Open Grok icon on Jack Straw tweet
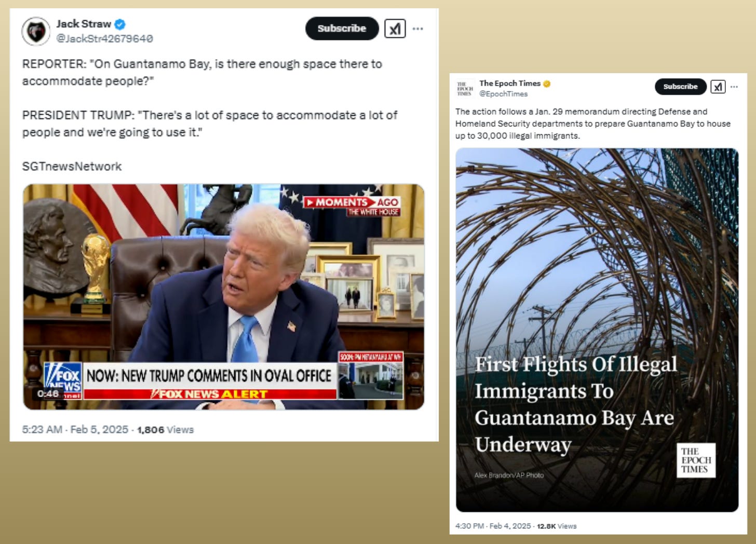The image size is (756, 544). [395, 29]
